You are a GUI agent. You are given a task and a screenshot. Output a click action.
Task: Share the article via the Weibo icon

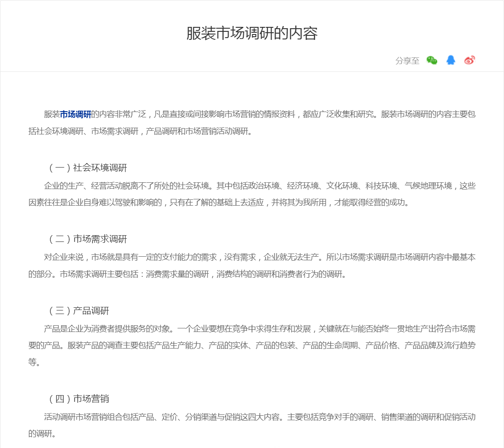(x=470, y=60)
